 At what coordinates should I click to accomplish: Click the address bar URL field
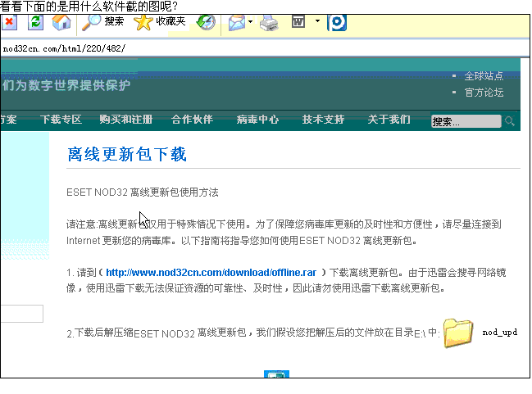tap(265, 48)
